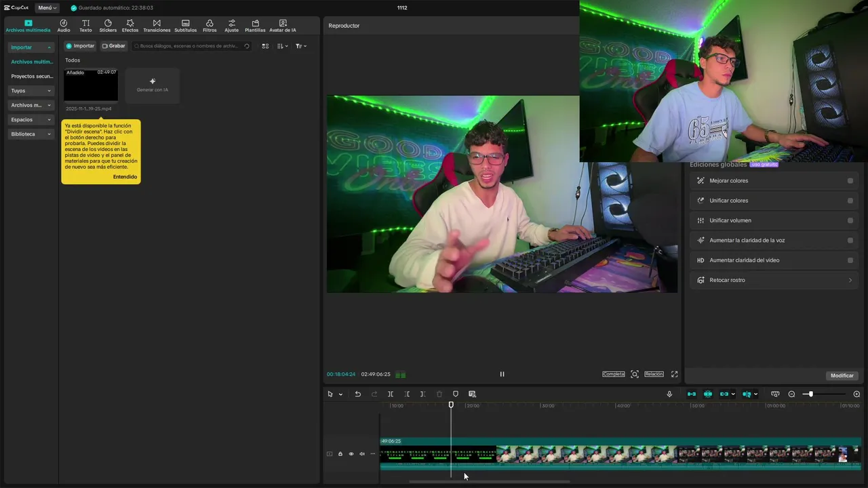The height and width of the screenshot is (488, 868).
Task: Choose the selection pointer tool
Action: pos(330,394)
